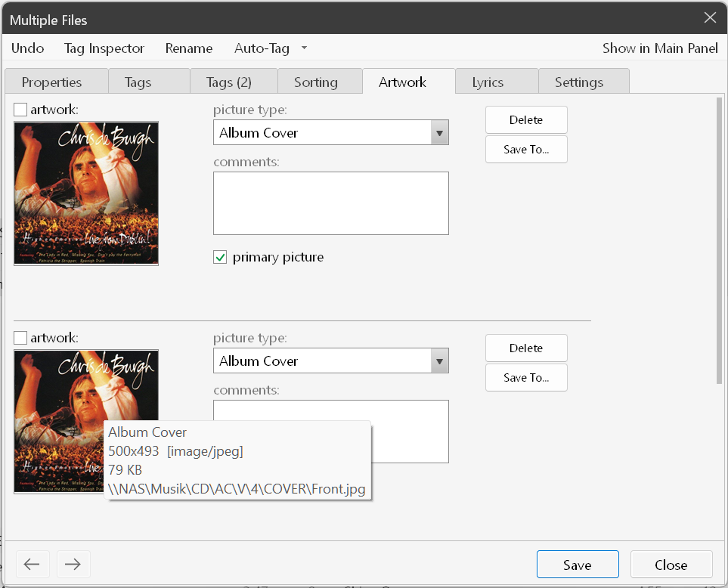The height and width of the screenshot is (588, 728).
Task: Delete the first artwork
Action: 526,119
